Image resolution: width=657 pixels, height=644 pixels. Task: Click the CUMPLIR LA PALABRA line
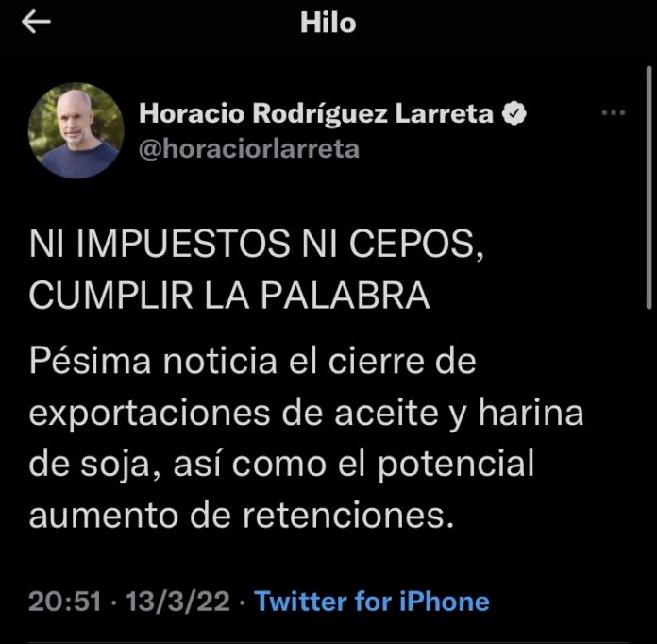click(229, 296)
